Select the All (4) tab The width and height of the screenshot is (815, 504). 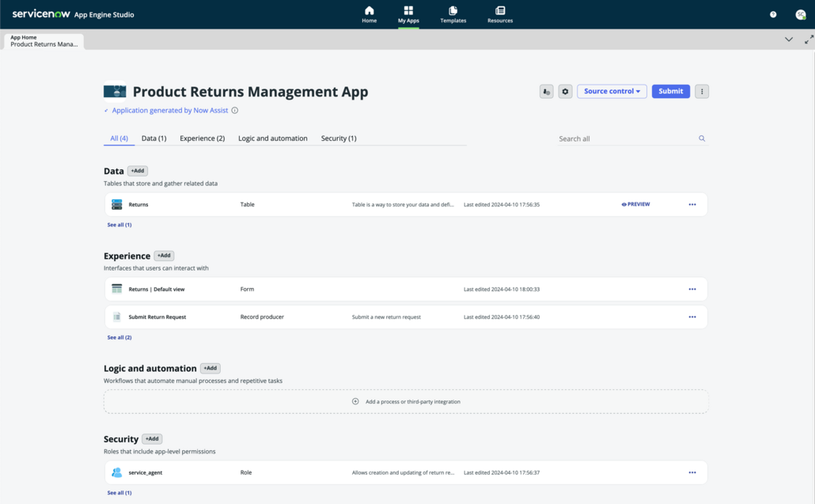(x=119, y=138)
